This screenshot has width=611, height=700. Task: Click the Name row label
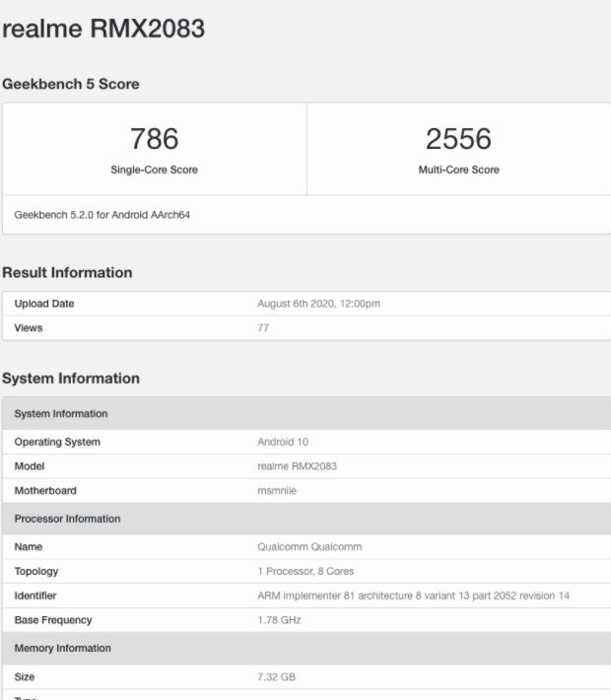point(29,546)
